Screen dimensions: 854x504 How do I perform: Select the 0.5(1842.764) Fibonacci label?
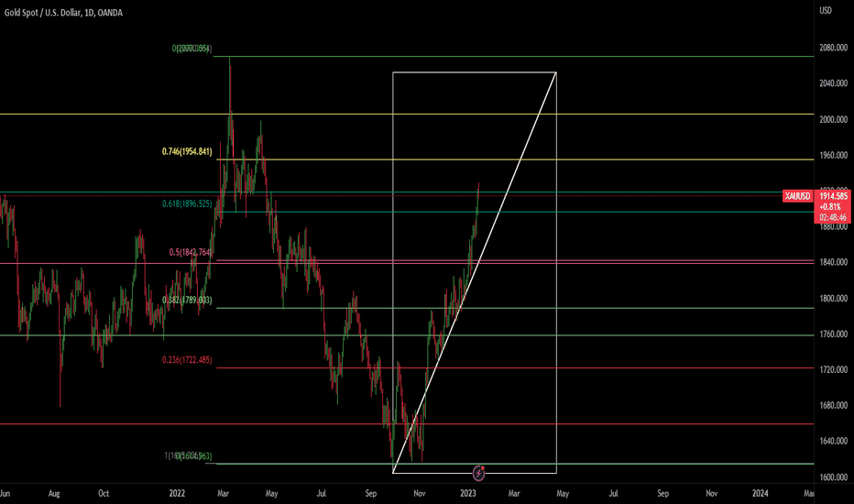pos(190,252)
